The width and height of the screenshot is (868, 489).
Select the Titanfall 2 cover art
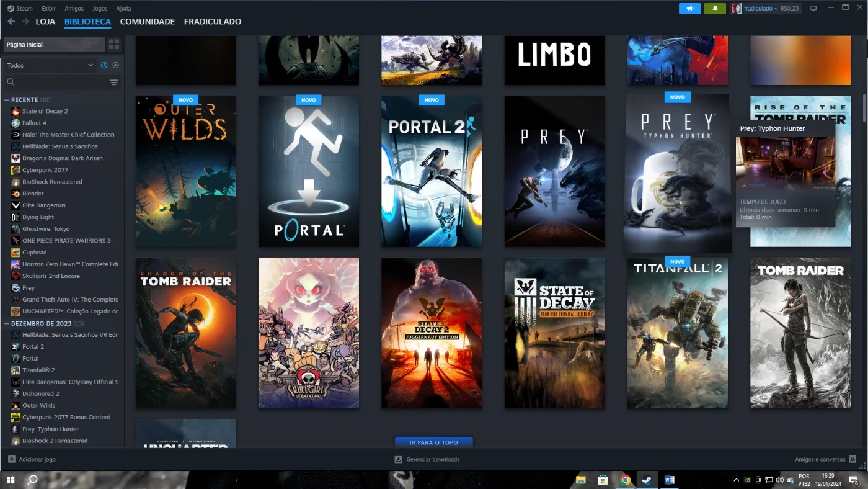(x=678, y=333)
